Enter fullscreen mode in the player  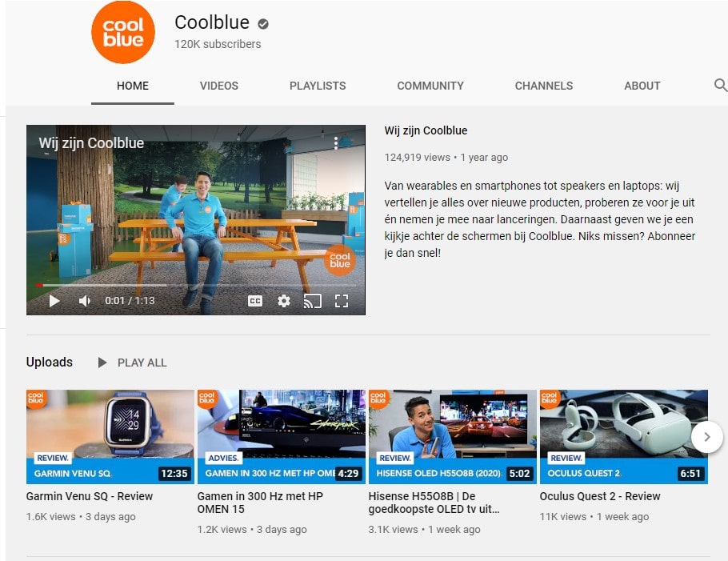(x=342, y=301)
